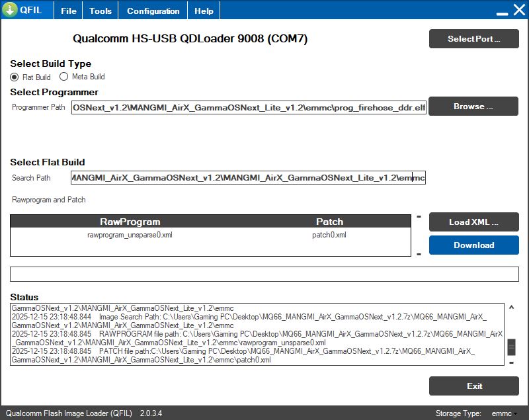
Task: Click the Select Port button
Action: pos(473,39)
